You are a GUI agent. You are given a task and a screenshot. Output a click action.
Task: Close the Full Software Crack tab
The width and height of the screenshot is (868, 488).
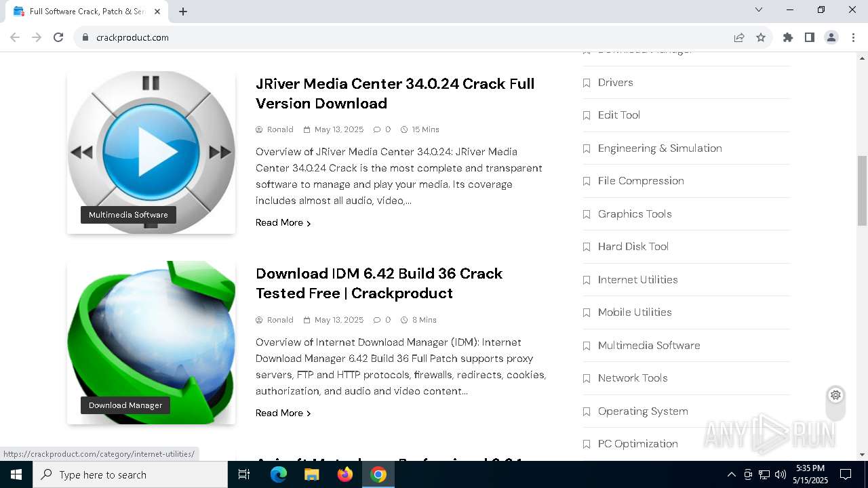(157, 12)
